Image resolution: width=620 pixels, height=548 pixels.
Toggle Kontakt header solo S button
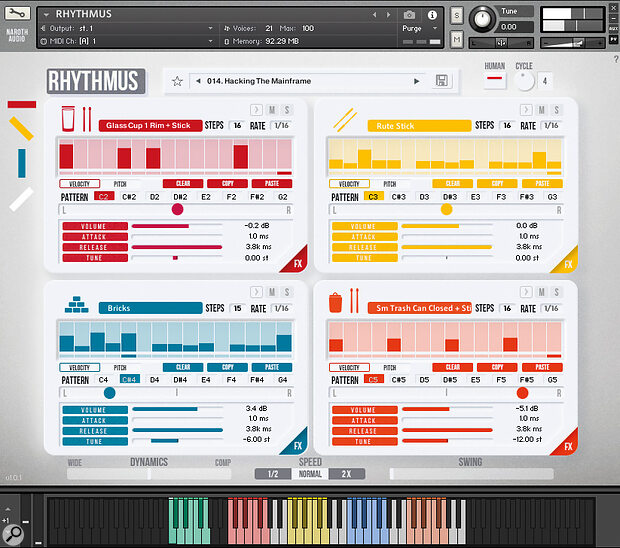click(x=457, y=16)
